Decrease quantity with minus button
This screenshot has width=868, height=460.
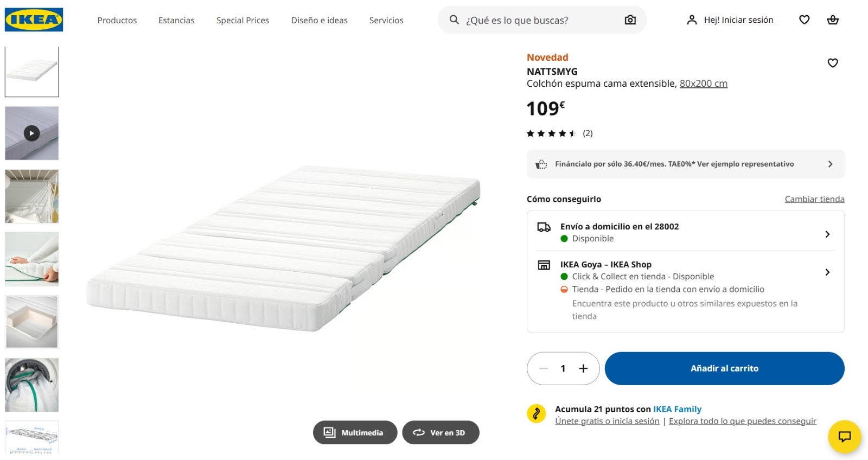(543, 368)
